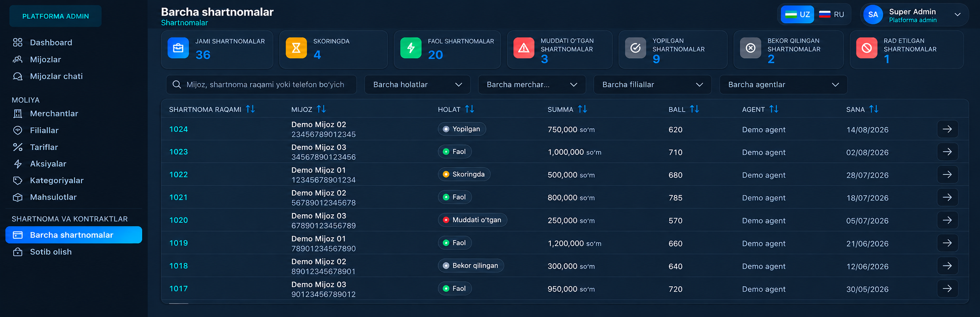980x317 pixels.
Task: Switch language to RU
Action: pyautogui.click(x=832, y=14)
